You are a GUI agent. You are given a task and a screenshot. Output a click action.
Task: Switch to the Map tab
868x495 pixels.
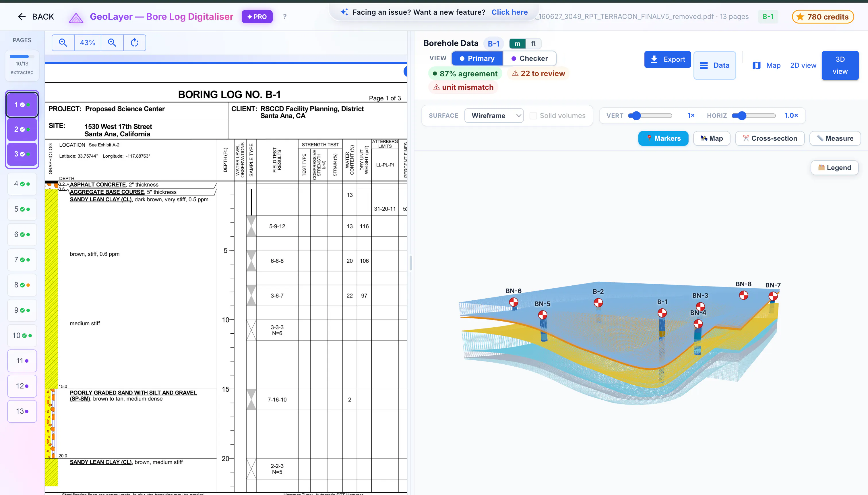coord(766,65)
